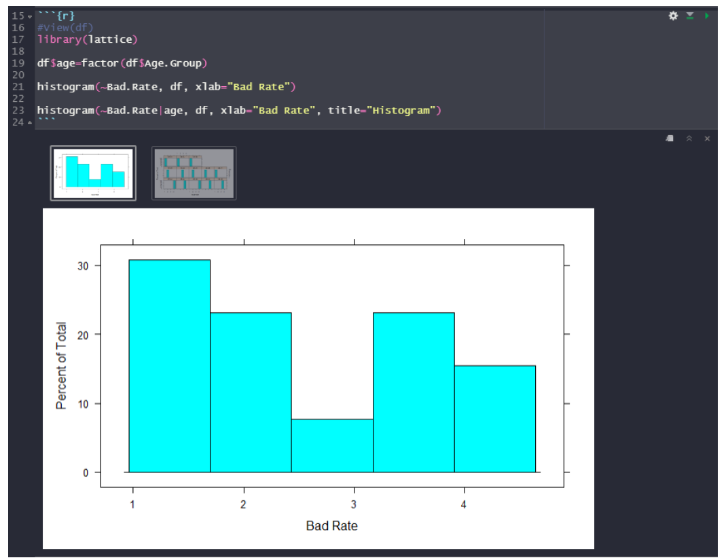Click histogram line with xlab only
Screen dimensions: 728x560
(166, 87)
